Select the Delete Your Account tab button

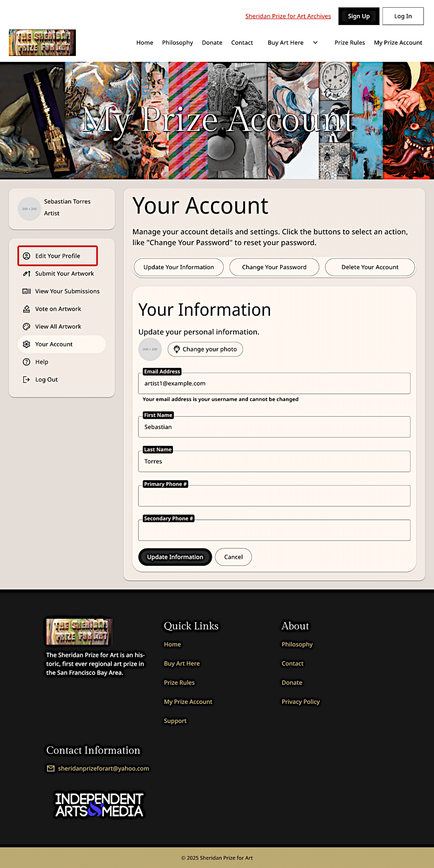pos(370,267)
